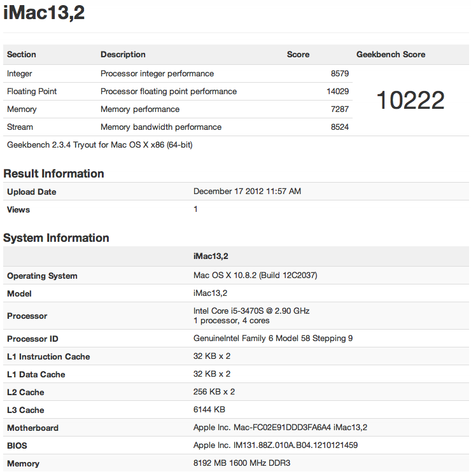Click the BIOS label
Screen dimensions: 471x476
17,446
